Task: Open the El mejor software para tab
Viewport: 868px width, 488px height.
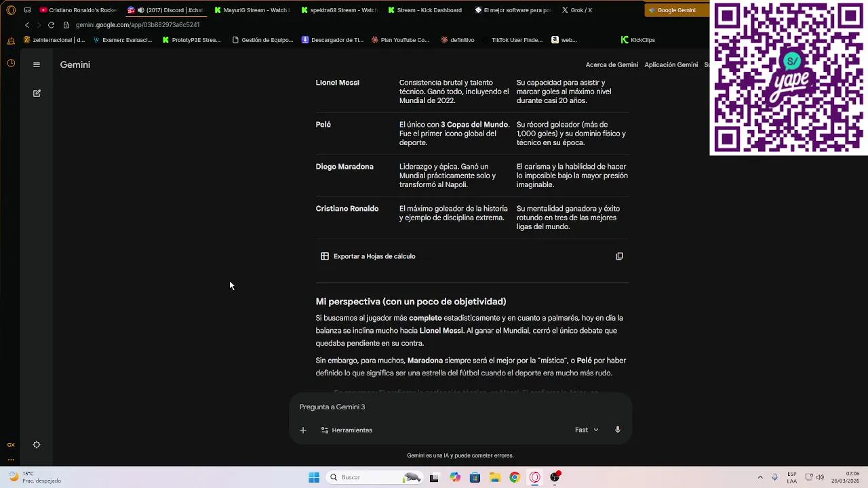Action: 513,10
